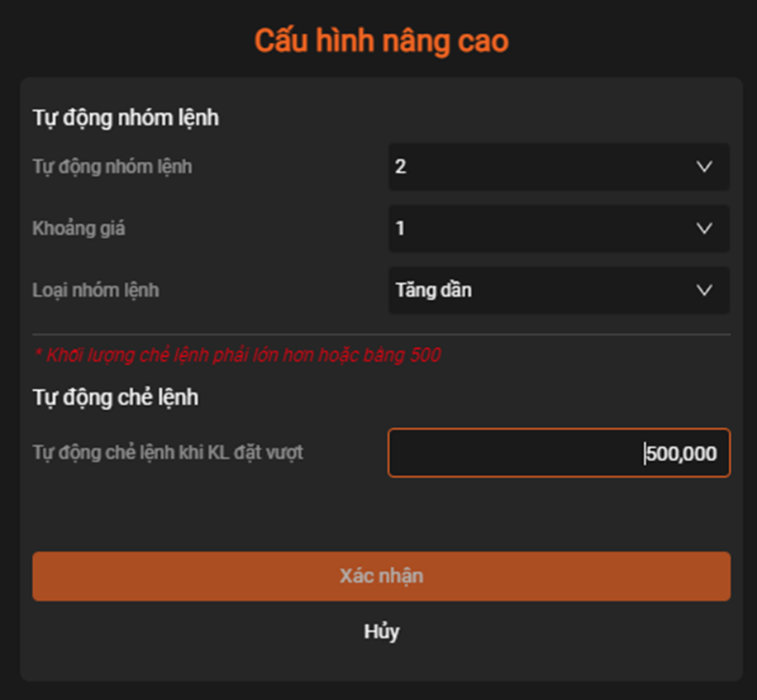757x700 pixels.
Task: Click the 'Tự động chẻ lệnh' section heading
Action: [x=116, y=398]
